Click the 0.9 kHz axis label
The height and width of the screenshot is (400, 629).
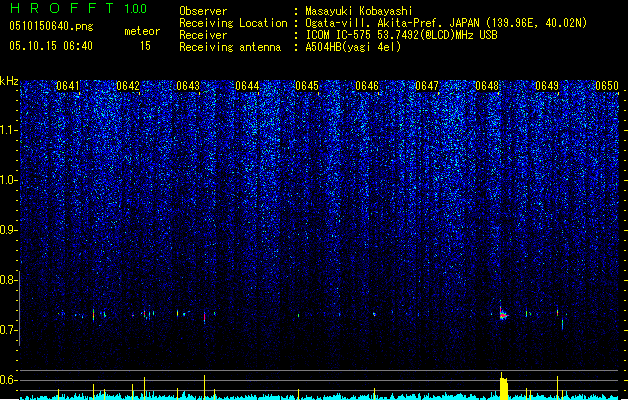click(8, 230)
